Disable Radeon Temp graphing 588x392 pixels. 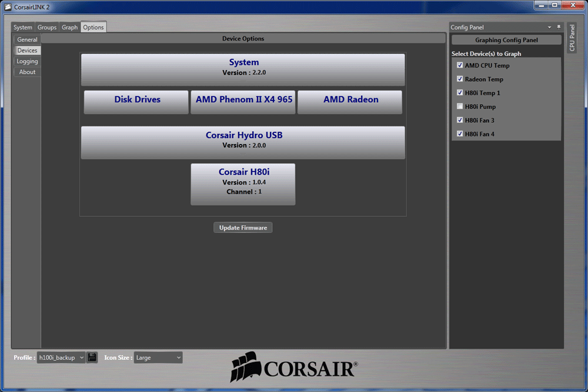tap(459, 79)
